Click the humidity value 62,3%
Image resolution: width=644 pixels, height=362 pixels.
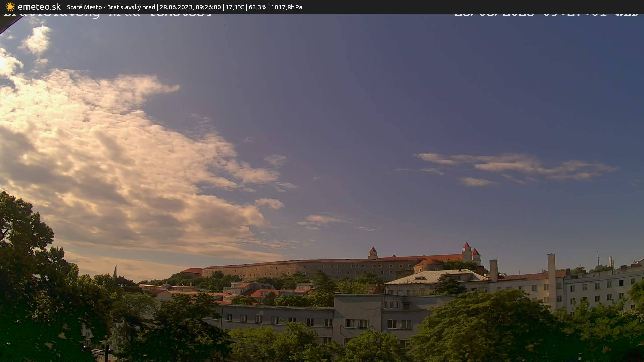[x=257, y=7]
